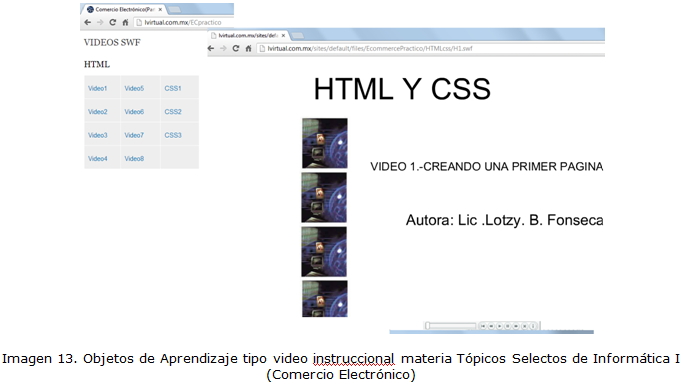Select the lvirtual.com.mx/sites tab

click(x=248, y=35)
